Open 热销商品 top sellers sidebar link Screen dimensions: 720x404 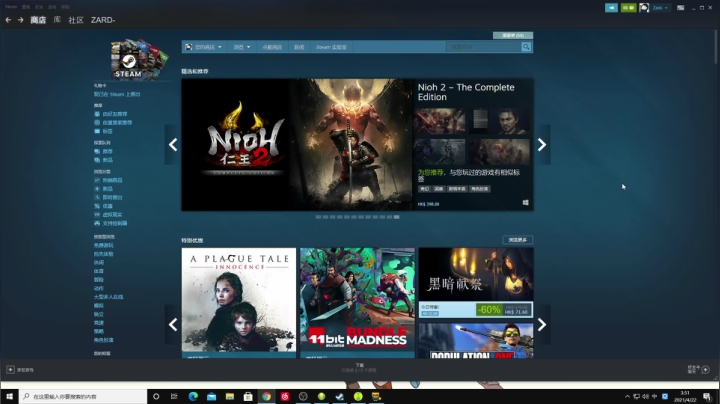pos(112,180)
